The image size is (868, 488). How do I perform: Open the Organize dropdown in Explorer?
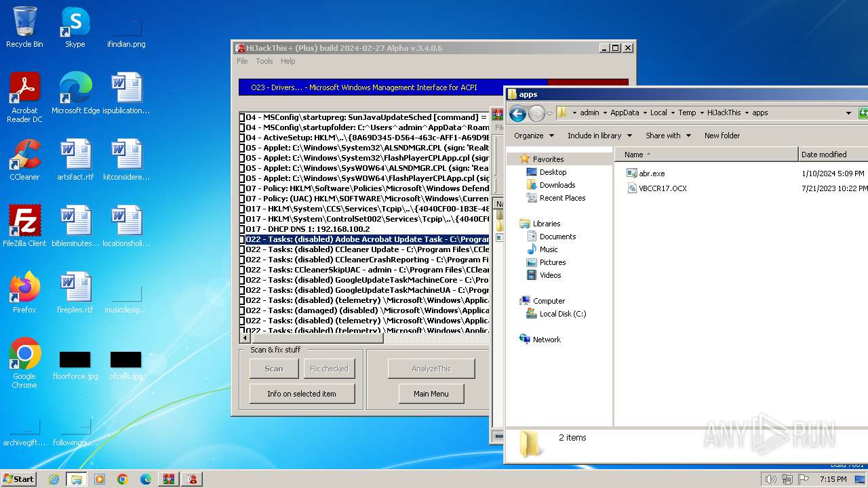pos(534,136)
